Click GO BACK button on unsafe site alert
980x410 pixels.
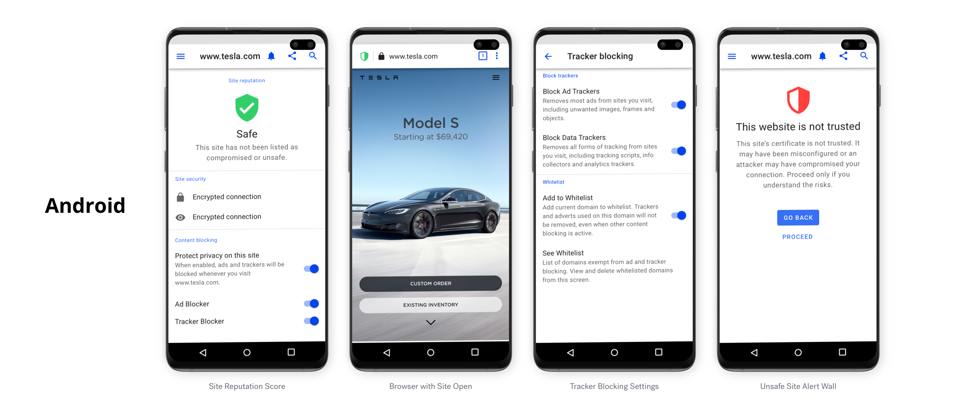pos(798,217)
